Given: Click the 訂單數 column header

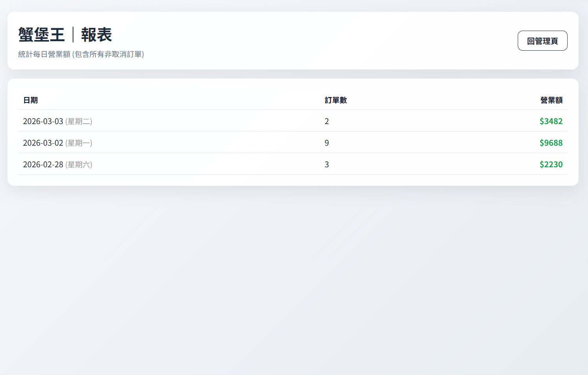Looking at the screenshot, I should click(x=336, y=100).
